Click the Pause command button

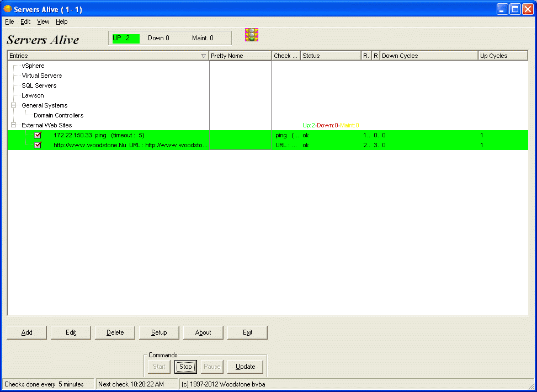(212, 367)
